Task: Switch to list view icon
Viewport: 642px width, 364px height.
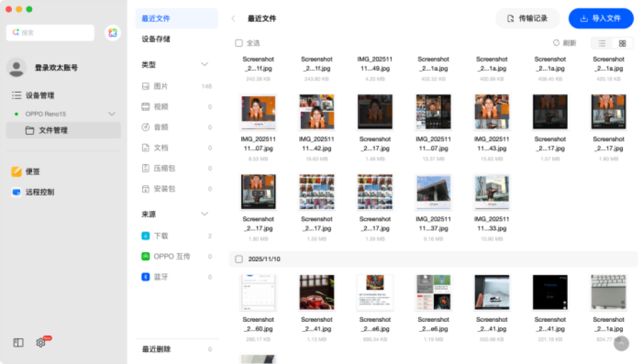Action: 602,43
